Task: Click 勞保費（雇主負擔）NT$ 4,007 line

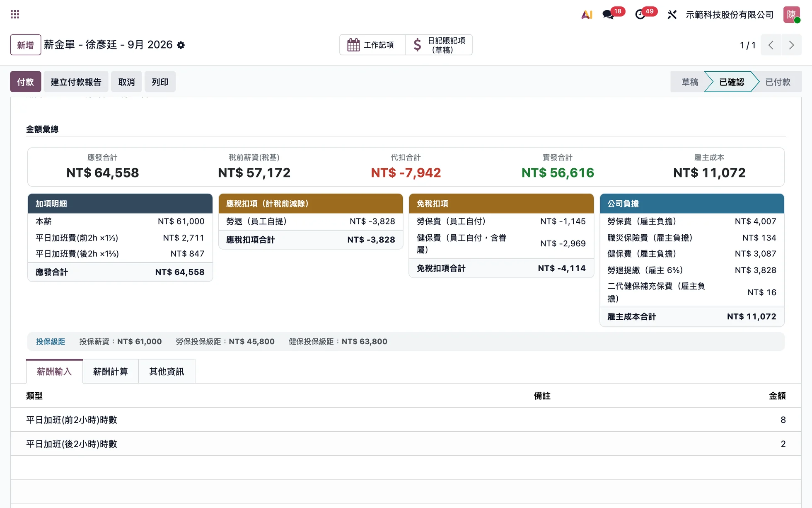Action: (692, 221)
